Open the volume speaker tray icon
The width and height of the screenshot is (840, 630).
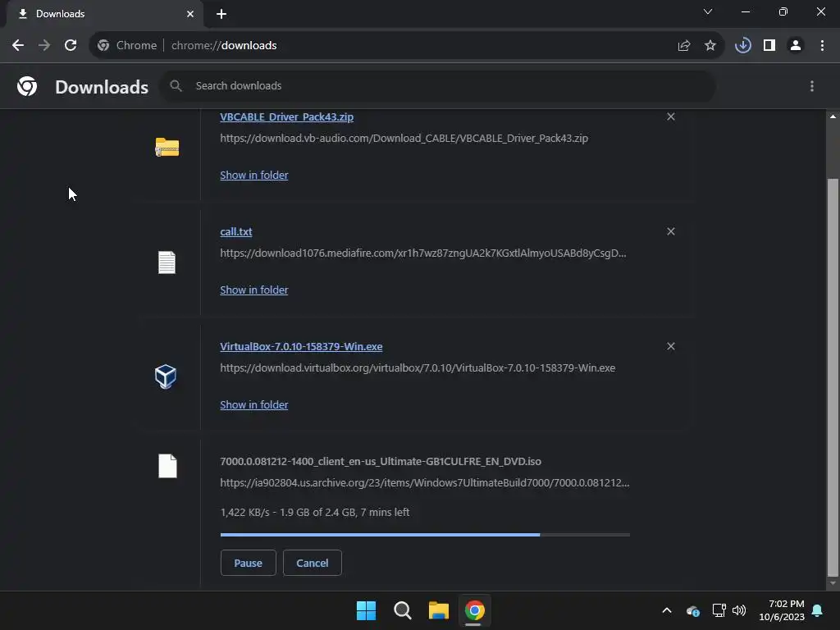point(739,610)
